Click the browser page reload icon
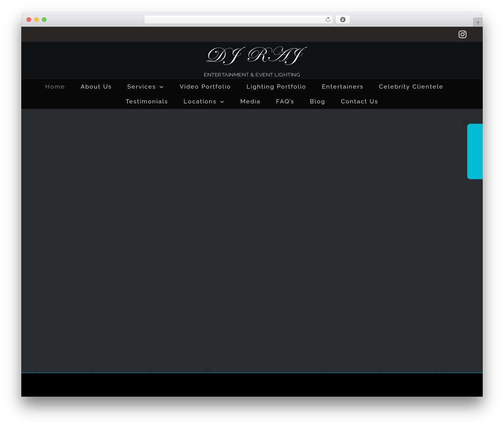 pyautogui.click(x=328, y=20)
